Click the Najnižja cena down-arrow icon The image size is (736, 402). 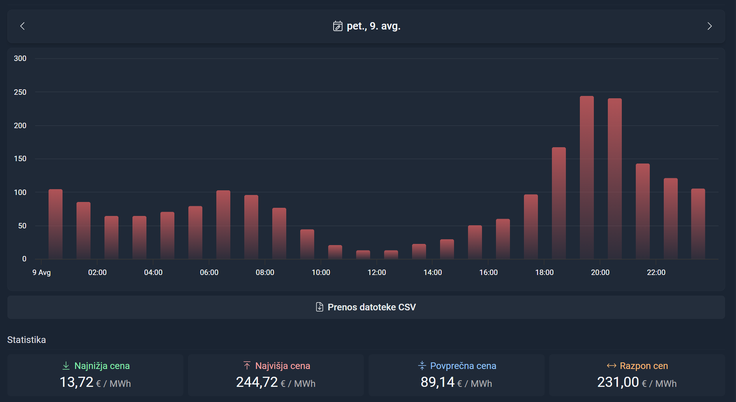66,365
